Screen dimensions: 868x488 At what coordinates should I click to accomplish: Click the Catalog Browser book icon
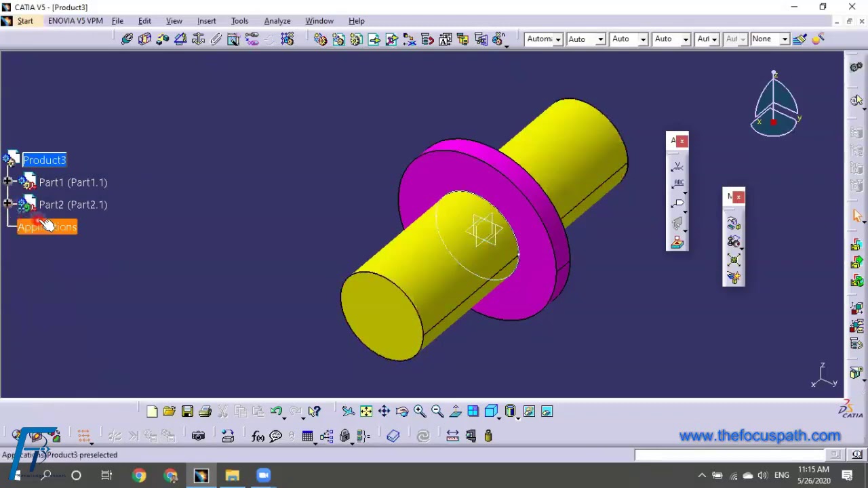[x=393, y=436]
